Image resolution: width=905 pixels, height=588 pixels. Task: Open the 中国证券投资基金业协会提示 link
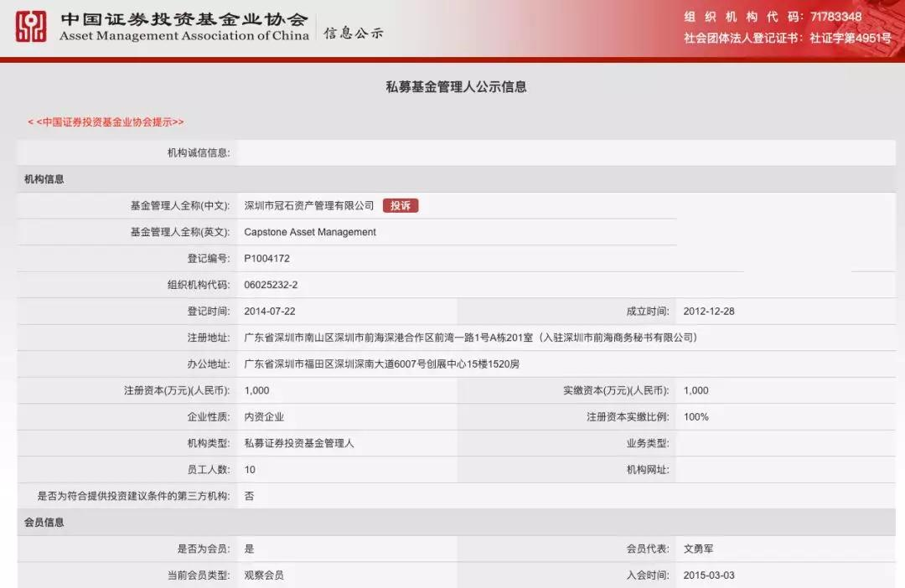tap(106, 122)
